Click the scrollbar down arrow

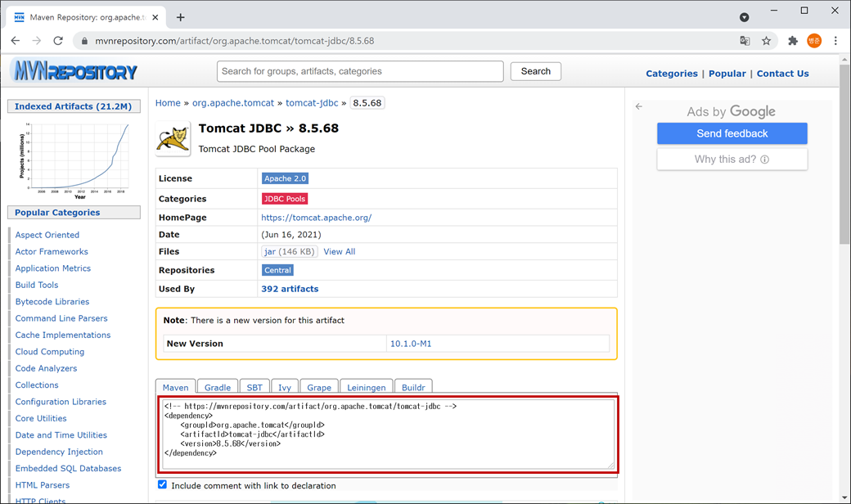[844, 497]
